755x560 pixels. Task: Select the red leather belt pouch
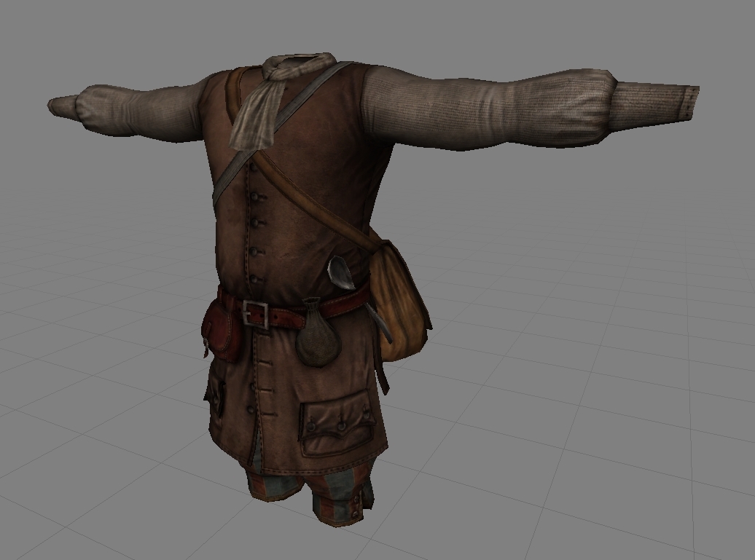[221, 333]
